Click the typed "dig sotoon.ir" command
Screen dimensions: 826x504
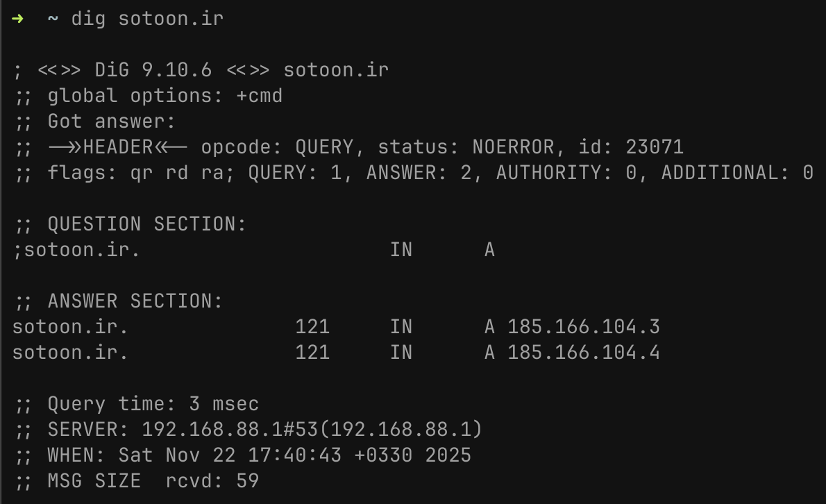[147, 18]
